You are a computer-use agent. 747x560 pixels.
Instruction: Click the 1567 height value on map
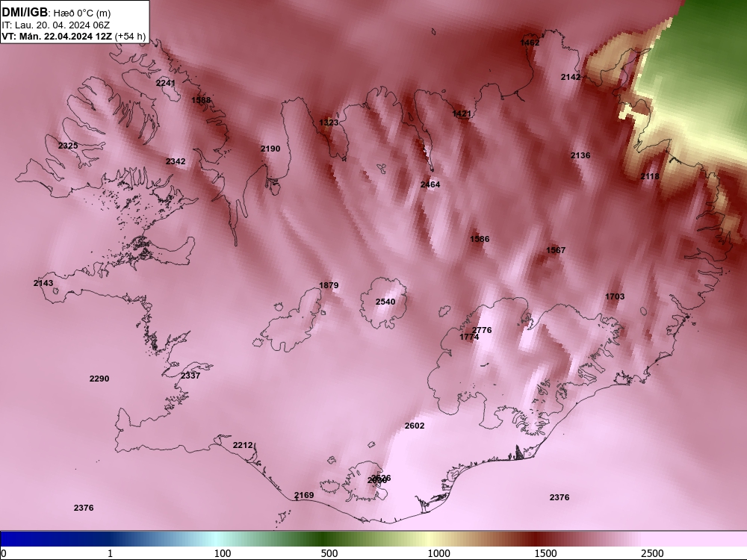[556, 250]
